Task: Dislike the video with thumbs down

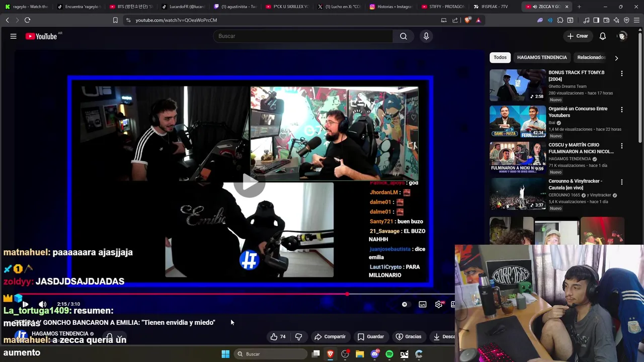Action: click(298, 337)
